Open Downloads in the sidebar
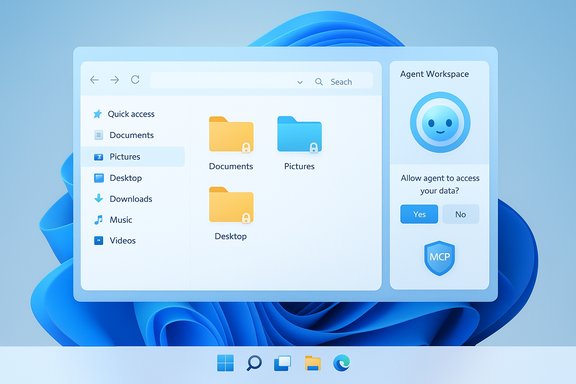 [131, 199]
